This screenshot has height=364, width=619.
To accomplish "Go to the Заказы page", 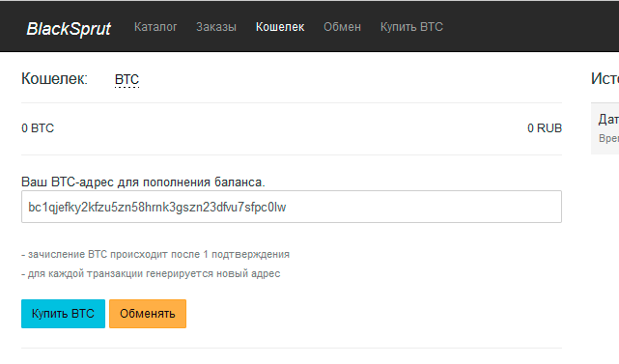I will (216, 27).
